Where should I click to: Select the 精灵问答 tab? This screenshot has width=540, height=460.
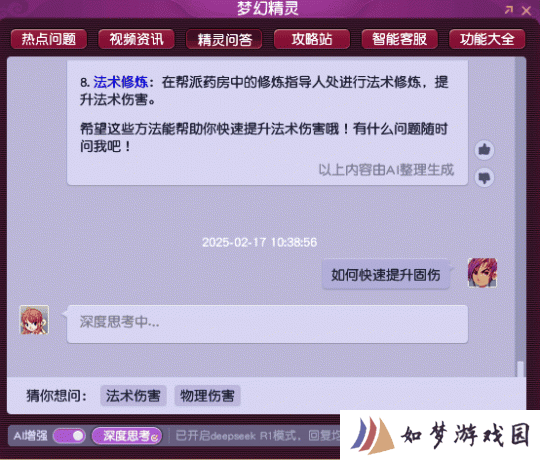coord(224,39)
